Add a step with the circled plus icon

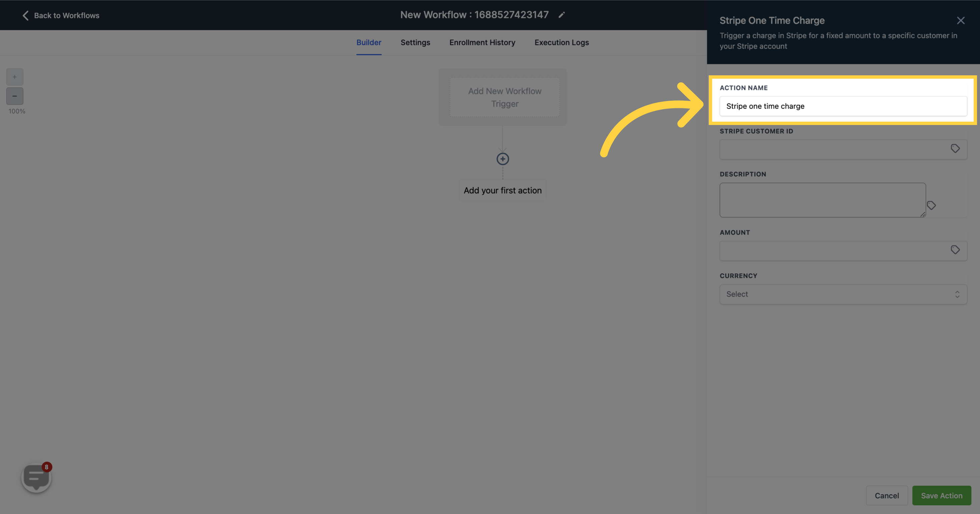pyautogui.click(x=503, y=159)
